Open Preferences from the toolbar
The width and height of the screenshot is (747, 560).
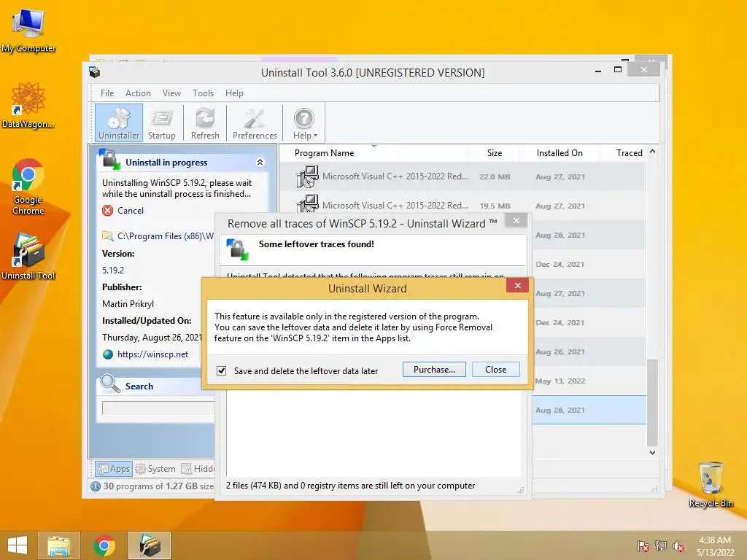coord(255,122)
